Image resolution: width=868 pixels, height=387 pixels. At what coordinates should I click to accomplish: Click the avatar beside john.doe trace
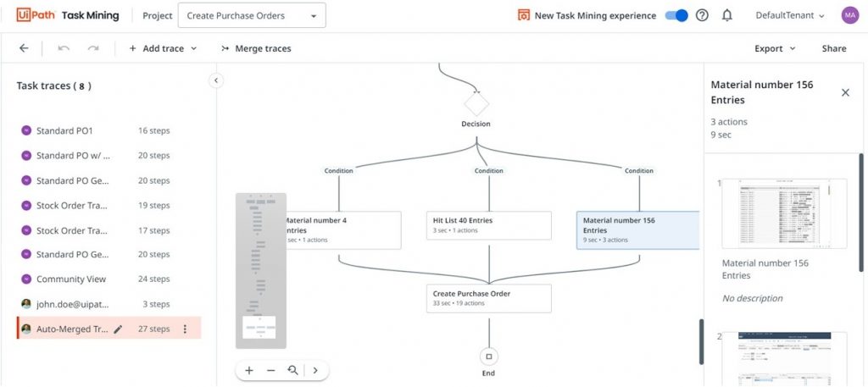click(x=26, y=303)
